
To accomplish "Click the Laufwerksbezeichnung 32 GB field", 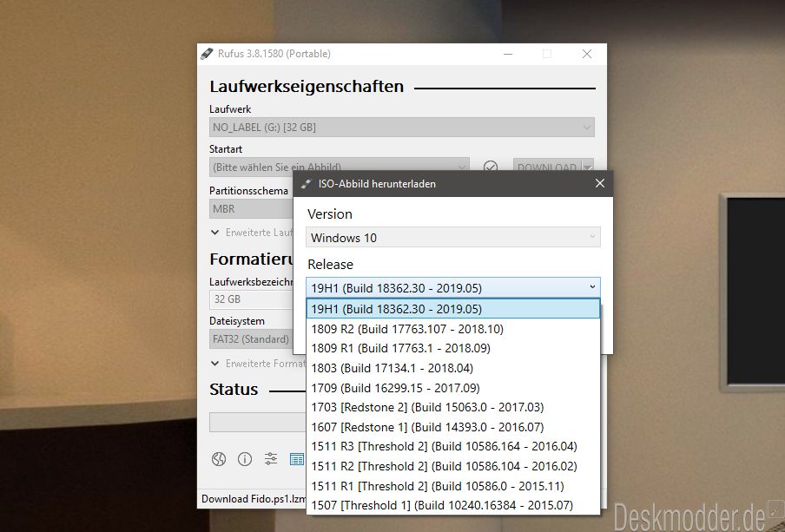I will (251, 299).
